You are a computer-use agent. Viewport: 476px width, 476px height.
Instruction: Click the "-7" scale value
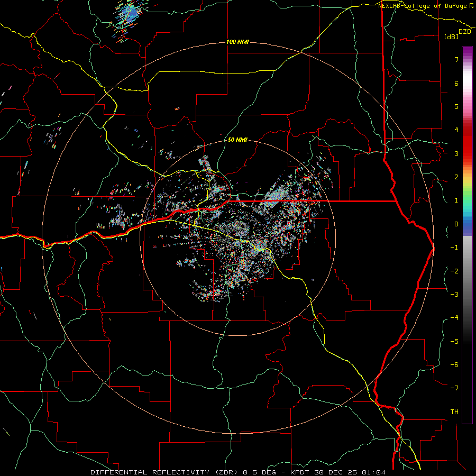(x=454, y=388)
